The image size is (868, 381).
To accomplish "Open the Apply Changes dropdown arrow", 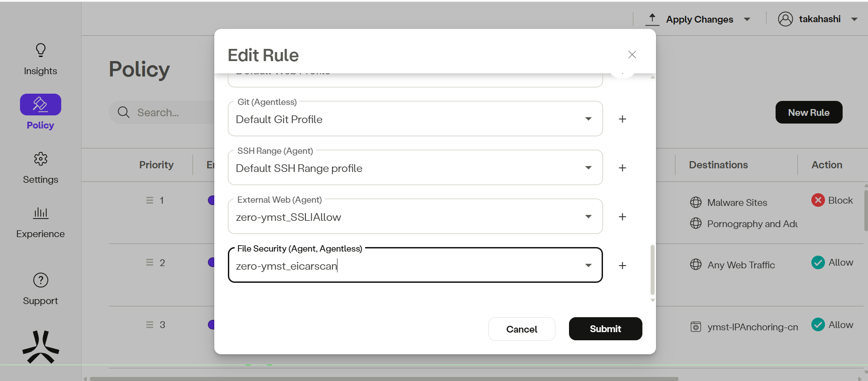I will click(x=747, y=19).
